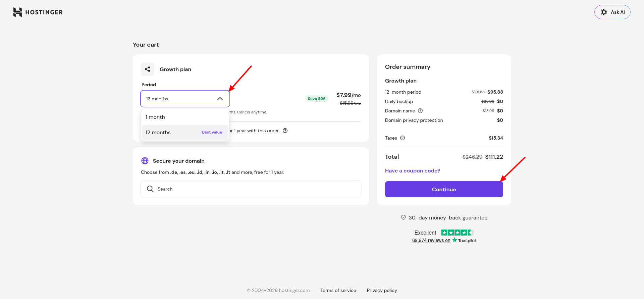Click the Taxes $15.34 value
644x299 pixels.
click(496, 138)
